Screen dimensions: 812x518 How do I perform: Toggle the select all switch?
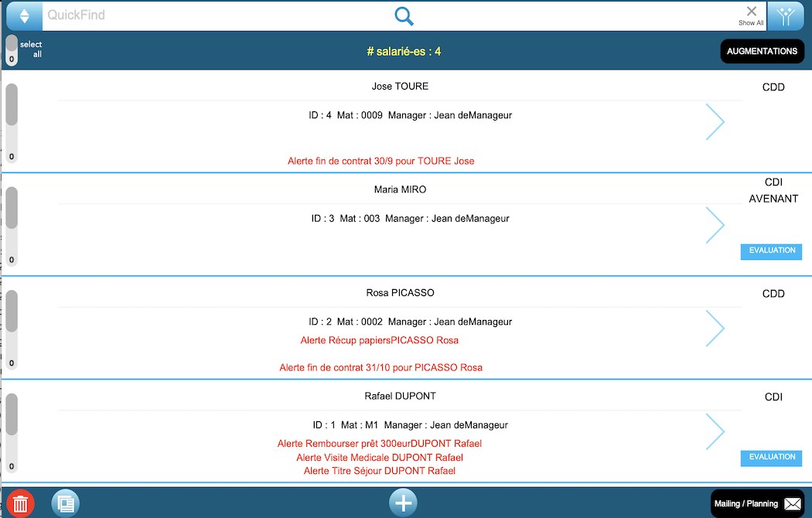point(12,50)
